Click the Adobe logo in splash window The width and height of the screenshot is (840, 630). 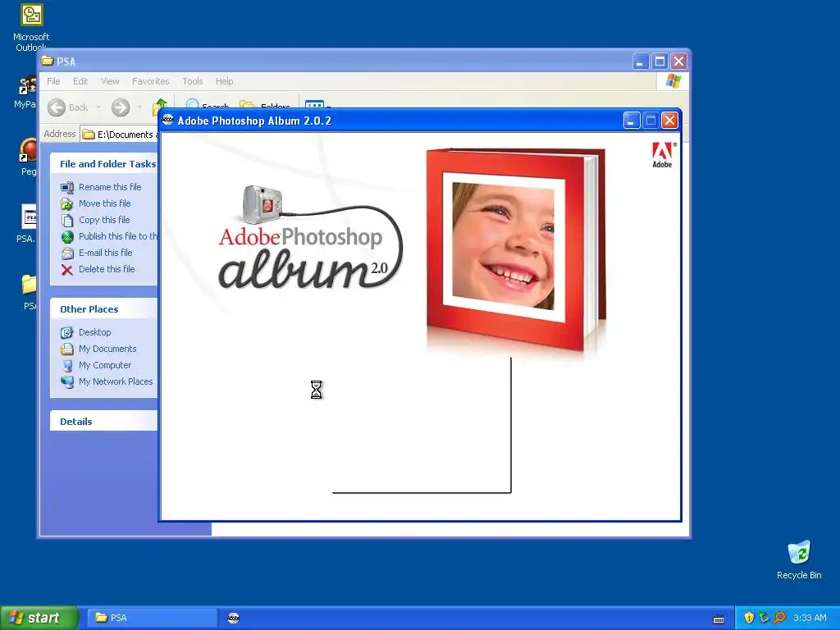click(662, 155)
